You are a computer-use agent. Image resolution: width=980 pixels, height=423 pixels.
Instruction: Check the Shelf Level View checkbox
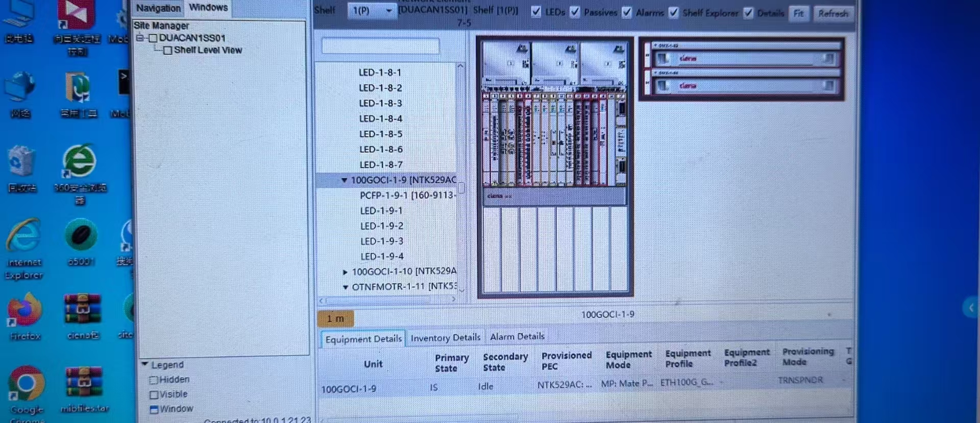(167, 50)
